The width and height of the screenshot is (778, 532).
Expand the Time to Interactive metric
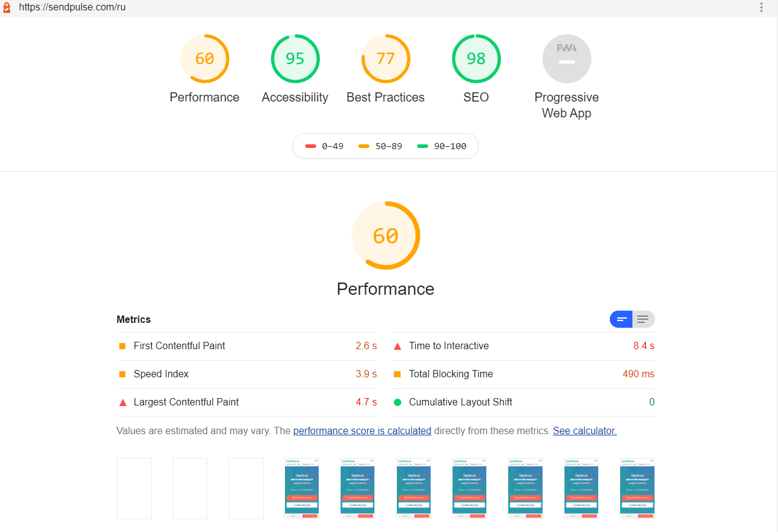point(449,346)
